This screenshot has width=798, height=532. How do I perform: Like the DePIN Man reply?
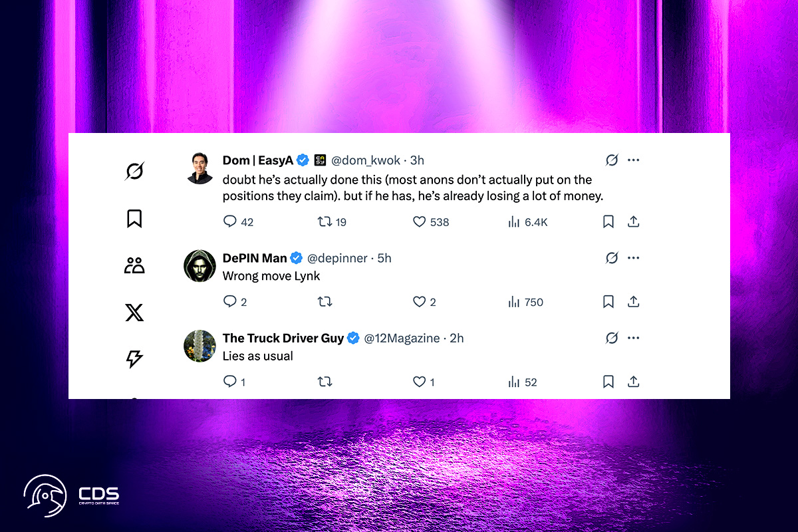pyautogui.click(x=420, y=302)
